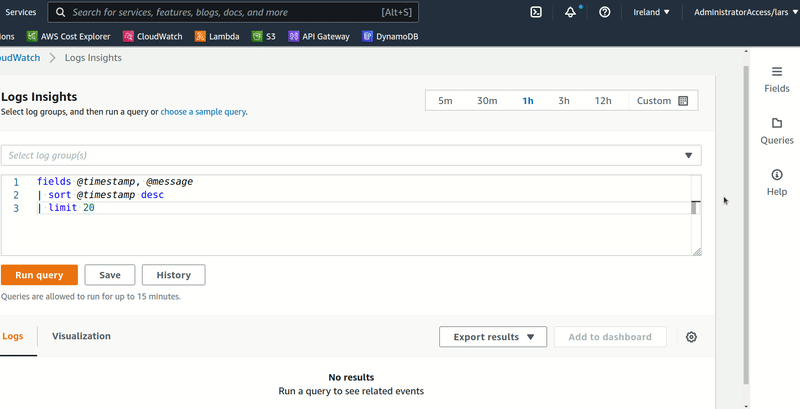Image resolution: width=800 pixels, height=409 pixels.
Task: Open the Lambda shortcut icon
Action: (201, 36)
